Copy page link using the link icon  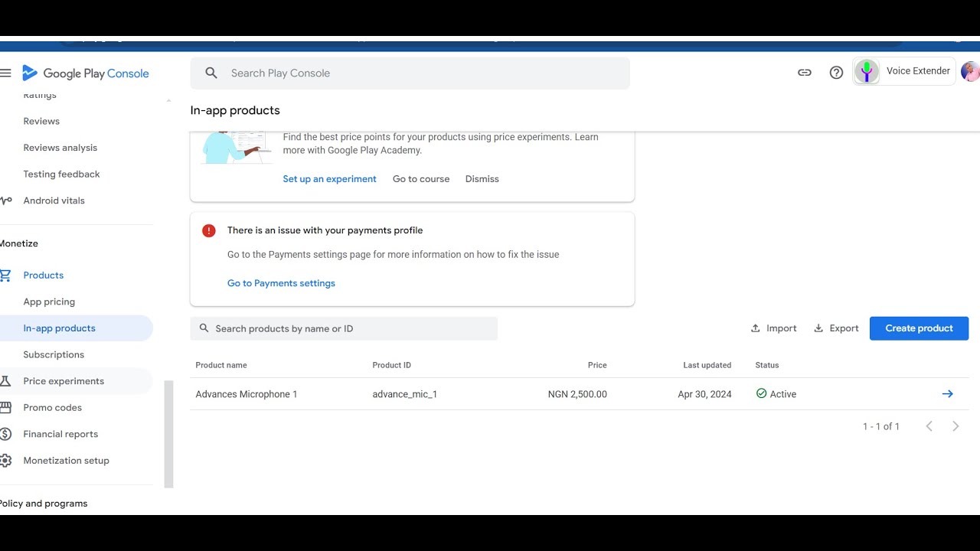805,73
